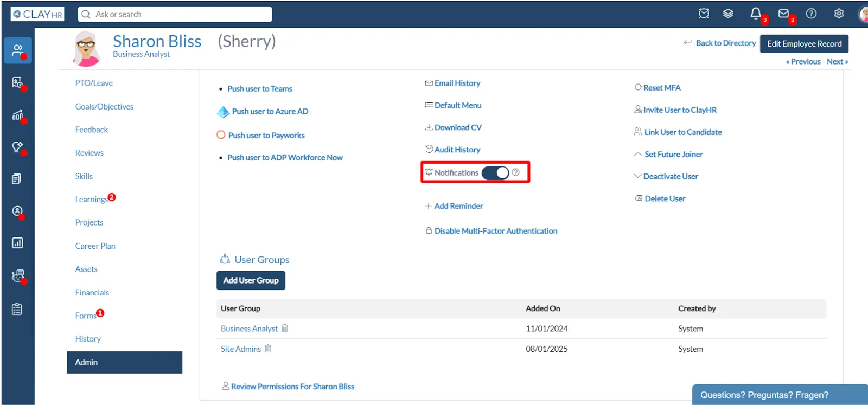
Task: Click the layers stack icon in header
Action: (728, 14)
